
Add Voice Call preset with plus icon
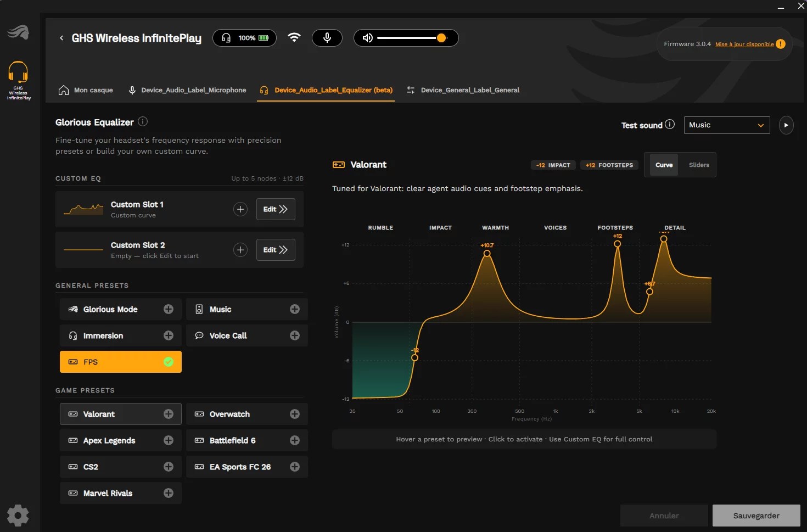(x=295, y=335)
